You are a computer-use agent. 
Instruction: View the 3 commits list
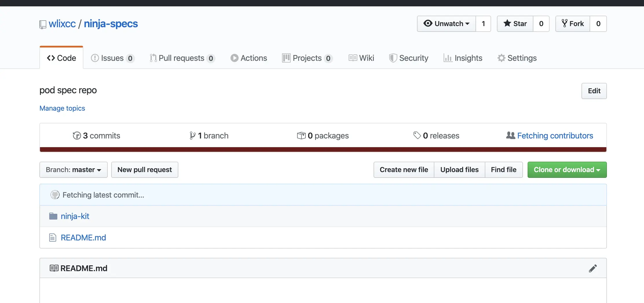[x=96, y=136]
